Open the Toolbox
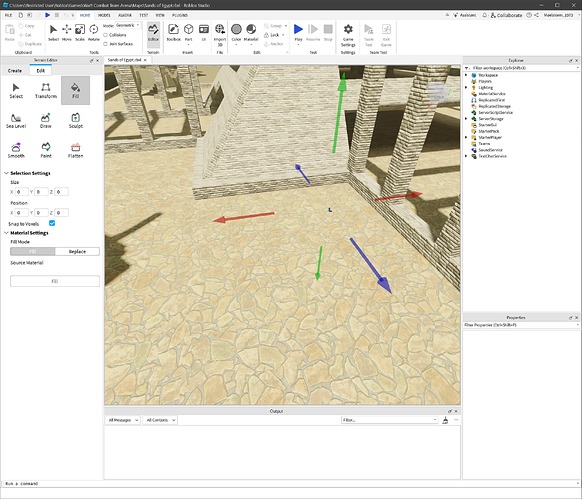 click(173, 32)
